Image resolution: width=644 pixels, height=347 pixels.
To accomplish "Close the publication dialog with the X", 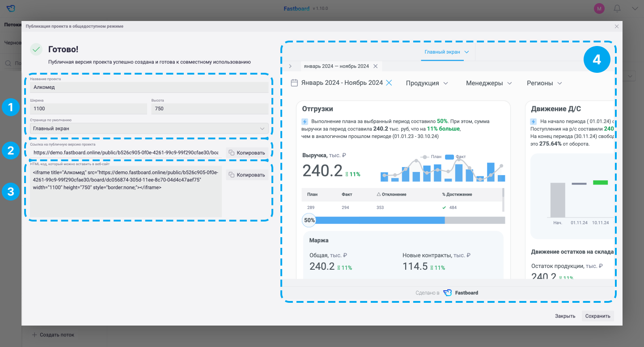I will [617, 26].
